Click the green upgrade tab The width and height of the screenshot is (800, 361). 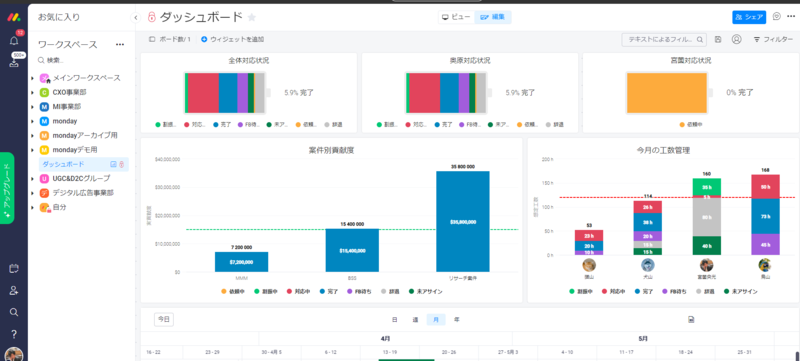(7, 188)
